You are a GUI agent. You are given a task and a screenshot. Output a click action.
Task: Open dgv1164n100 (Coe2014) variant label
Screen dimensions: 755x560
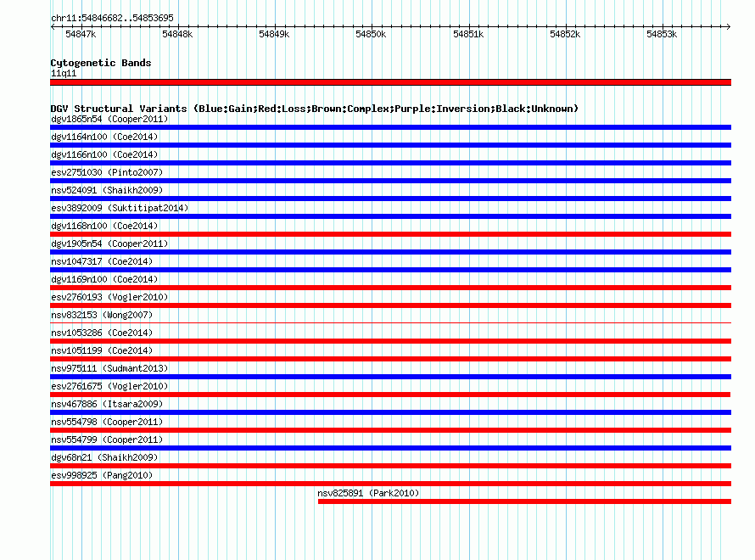click(104, 137)
